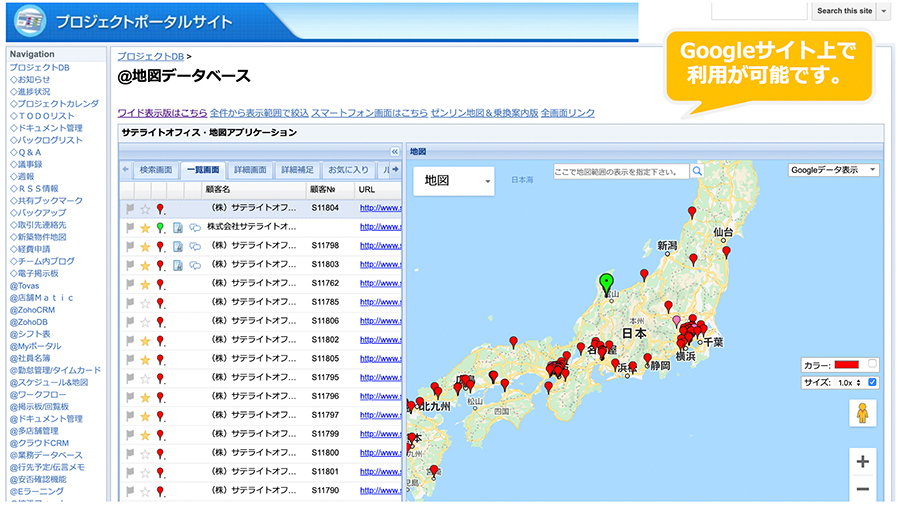
Task: Open the 地図 map type dropdown
Action: (453, 181)
